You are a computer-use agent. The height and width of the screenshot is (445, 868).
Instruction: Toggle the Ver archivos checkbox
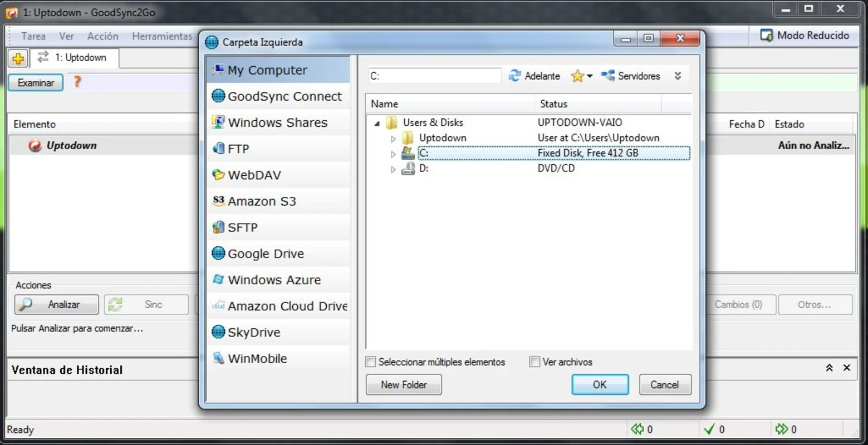(x=534, y=362)
